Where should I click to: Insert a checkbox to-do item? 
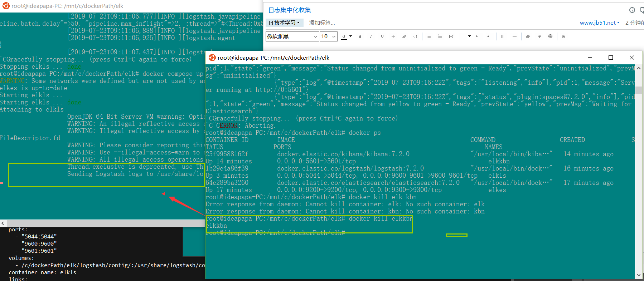coord(451,36)
